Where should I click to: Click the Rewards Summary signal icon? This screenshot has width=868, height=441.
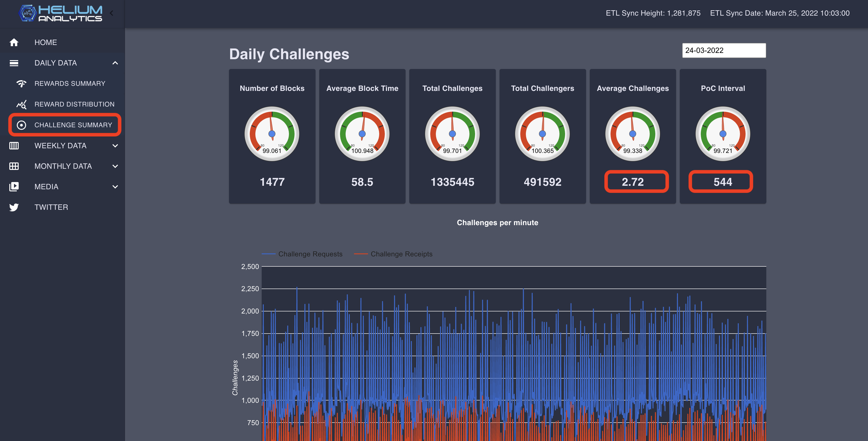point(21,83)
